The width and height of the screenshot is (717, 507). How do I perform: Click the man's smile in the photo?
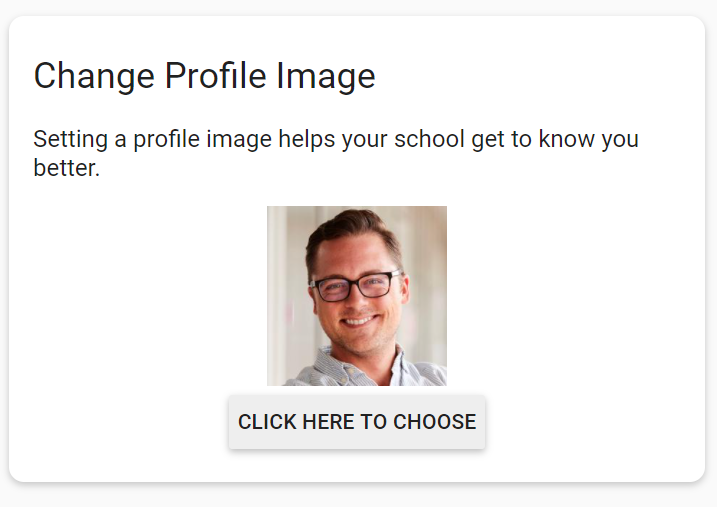tap(361, 323)
